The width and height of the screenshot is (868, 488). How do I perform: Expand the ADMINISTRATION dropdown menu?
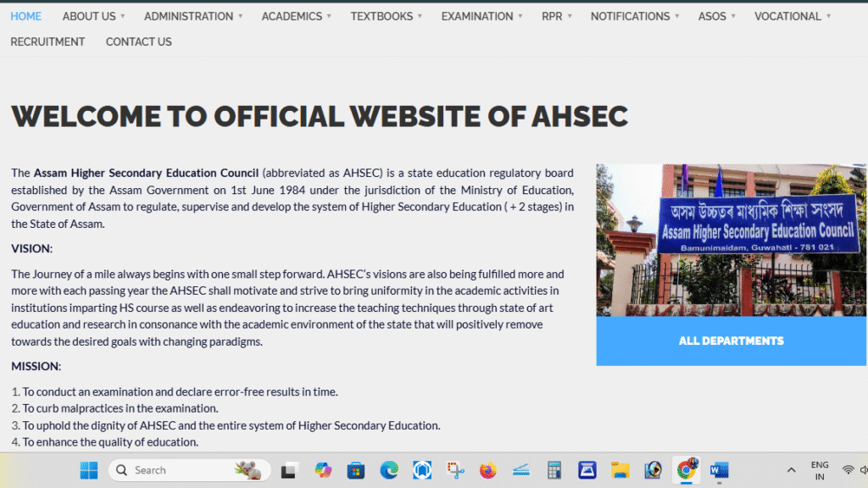tap(193, 17)
